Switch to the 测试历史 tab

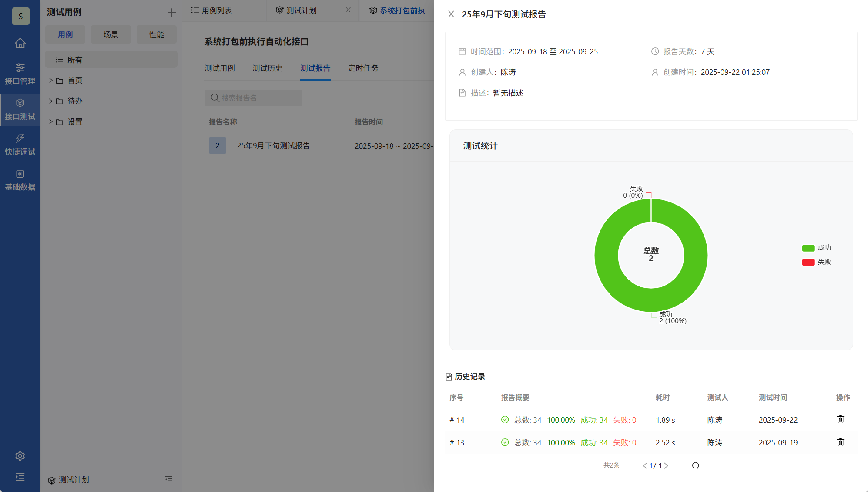267,68
